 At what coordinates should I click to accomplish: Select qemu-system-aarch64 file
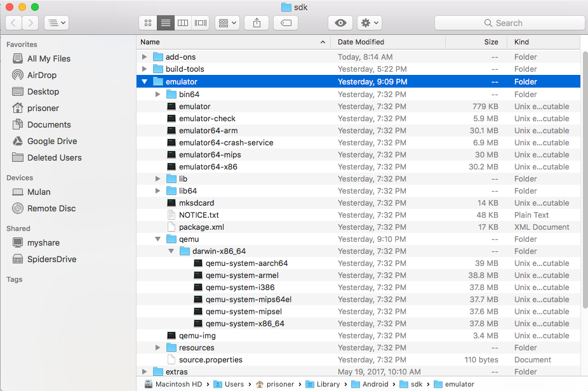(x=358, y=263)
